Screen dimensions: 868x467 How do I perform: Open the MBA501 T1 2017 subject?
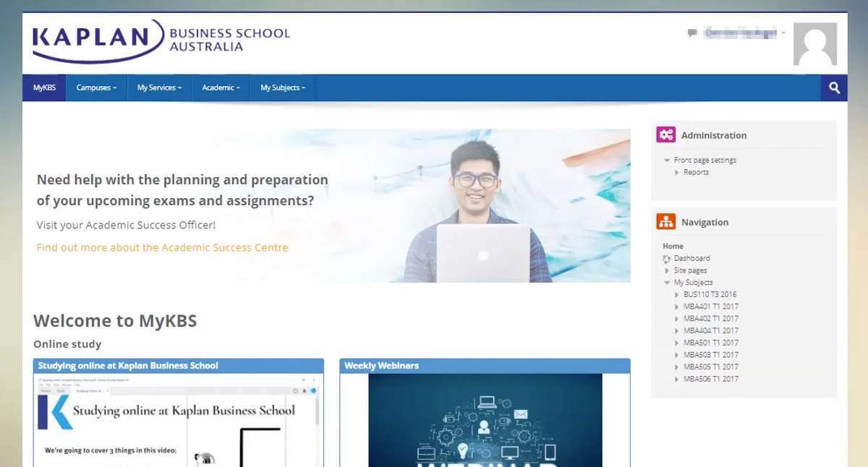click(x=711, y=343)
